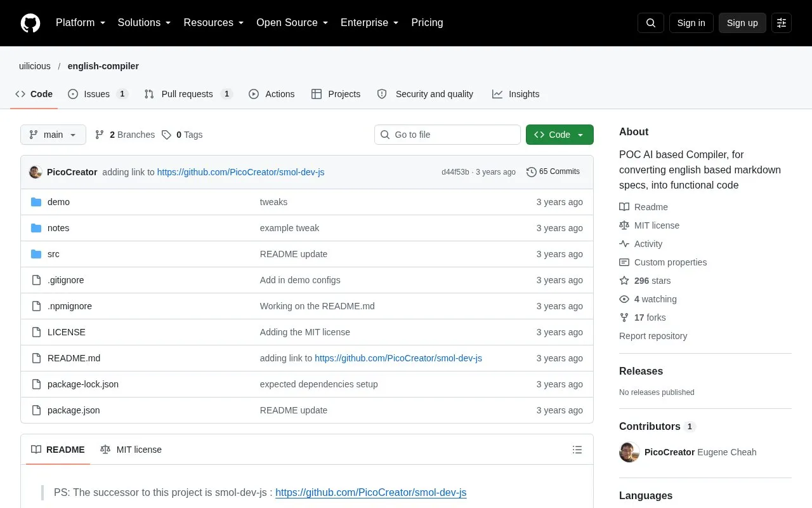Open the Open Source dropdown
The image size is (812, 508).
(x=292, y=23)
